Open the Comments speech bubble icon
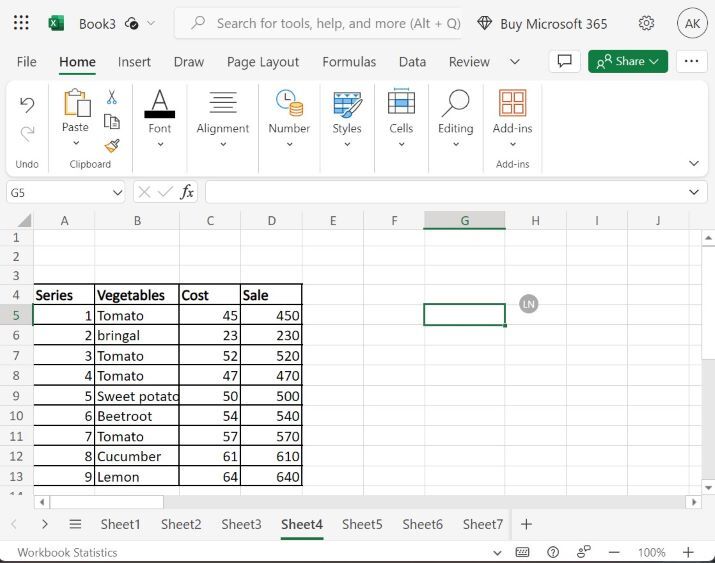Viewport: 715px width, 563px height. coord(565,61)
